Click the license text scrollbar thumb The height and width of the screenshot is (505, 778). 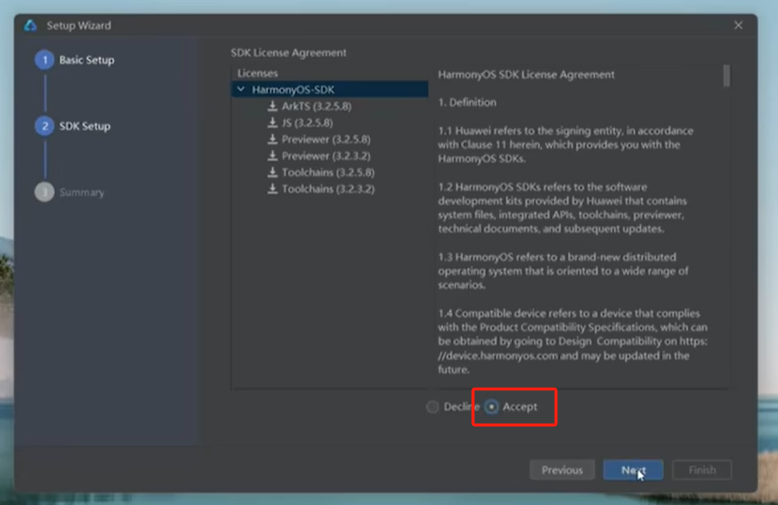726,75
